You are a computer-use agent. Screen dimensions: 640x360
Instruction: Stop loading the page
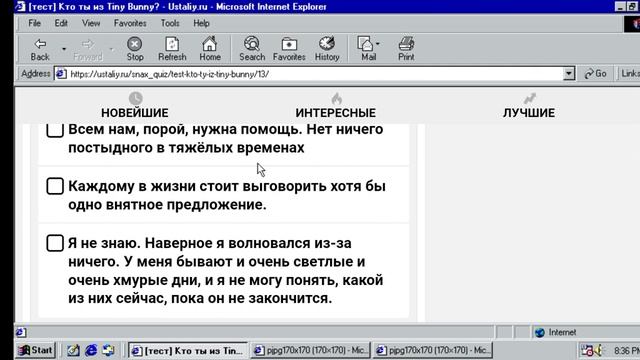pyautogui.click(x=135, y=49)
